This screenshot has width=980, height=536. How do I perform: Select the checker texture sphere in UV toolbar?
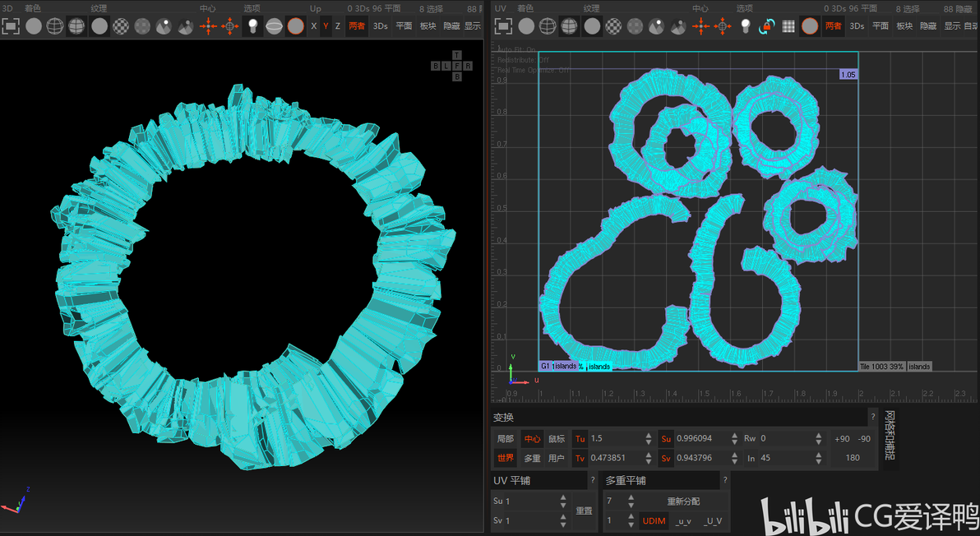tap(614, 26)
